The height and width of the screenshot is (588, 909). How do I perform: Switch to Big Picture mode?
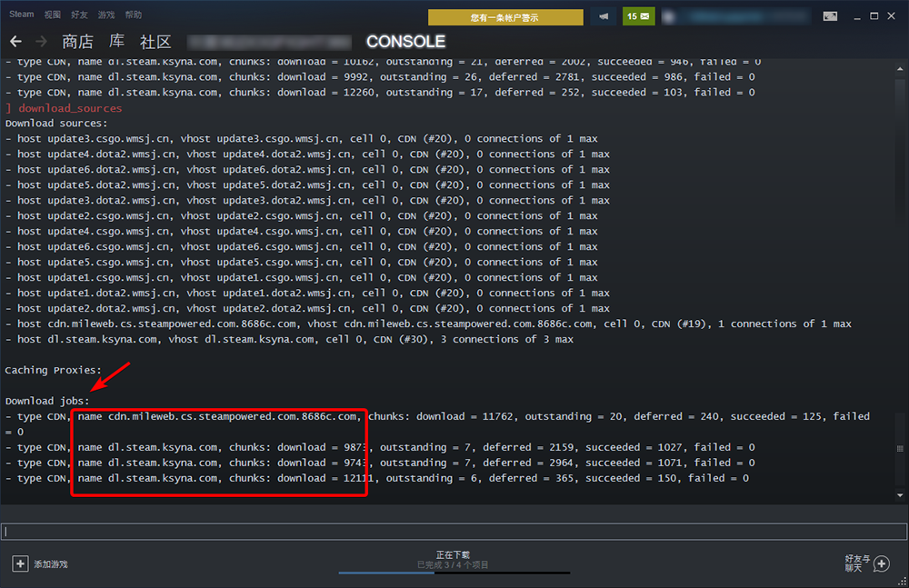tap(830, 16)
